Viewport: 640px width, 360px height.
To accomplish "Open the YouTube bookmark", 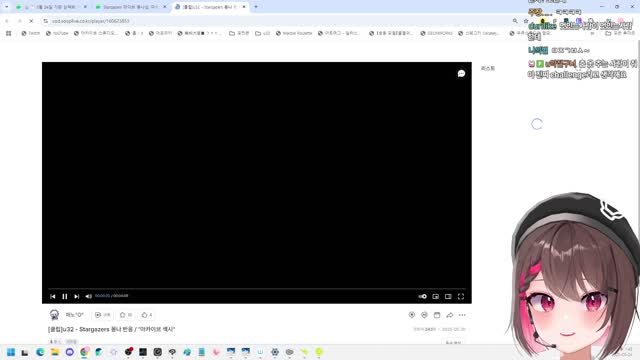I will pos(57,33).
